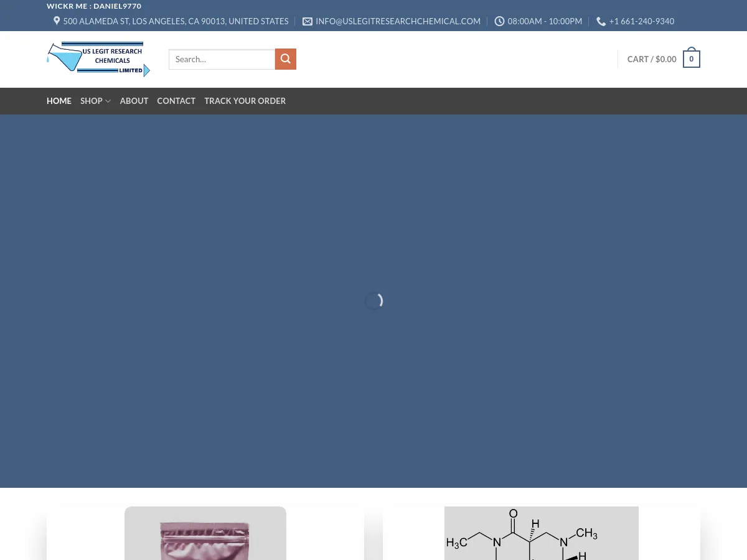Open CART / $0.00 link

652,58
